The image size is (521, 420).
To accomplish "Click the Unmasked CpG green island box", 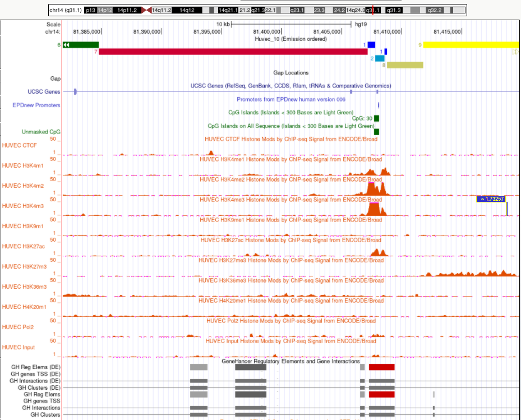I will click(376, 132).
